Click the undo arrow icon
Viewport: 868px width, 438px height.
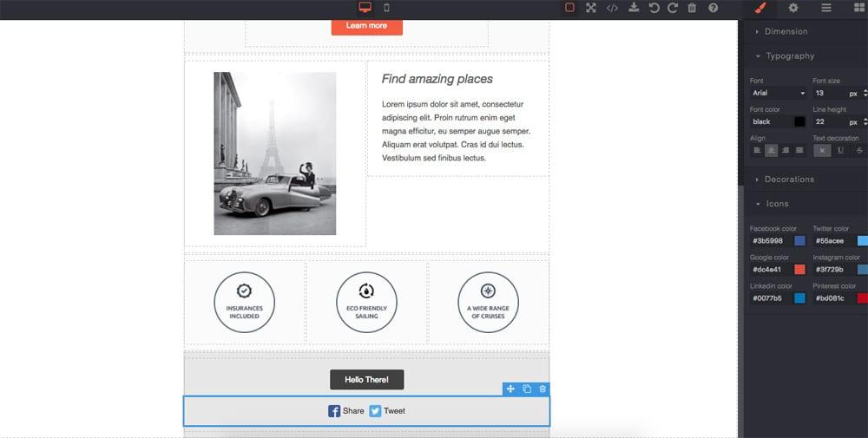click(x=654, y=8)
